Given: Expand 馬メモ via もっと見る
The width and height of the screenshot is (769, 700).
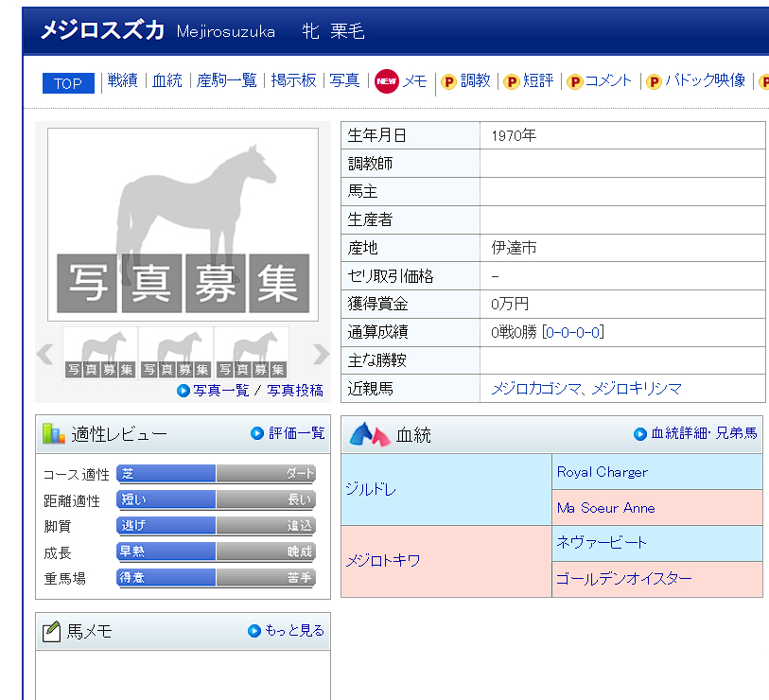Looking at the screenshot, I should coord(286,631).
